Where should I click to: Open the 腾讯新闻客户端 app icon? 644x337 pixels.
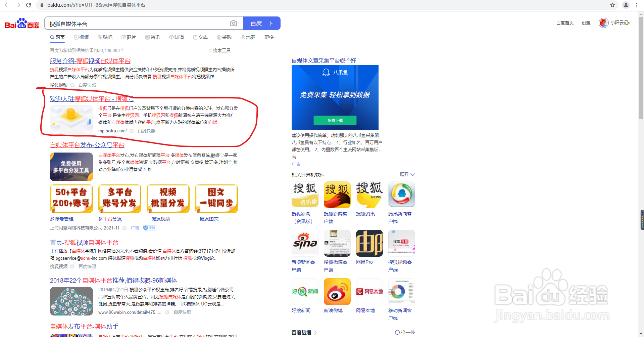click(402, 195)
